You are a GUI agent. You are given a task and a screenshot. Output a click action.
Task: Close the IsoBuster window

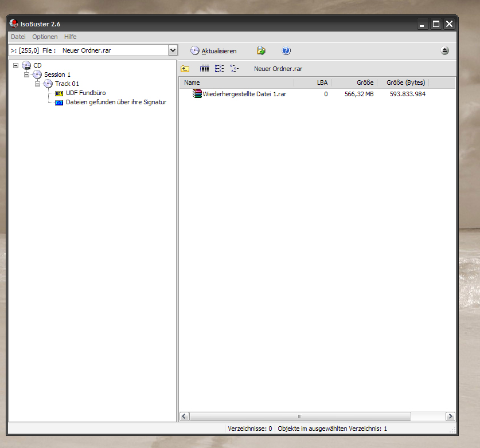coord(449,24)
